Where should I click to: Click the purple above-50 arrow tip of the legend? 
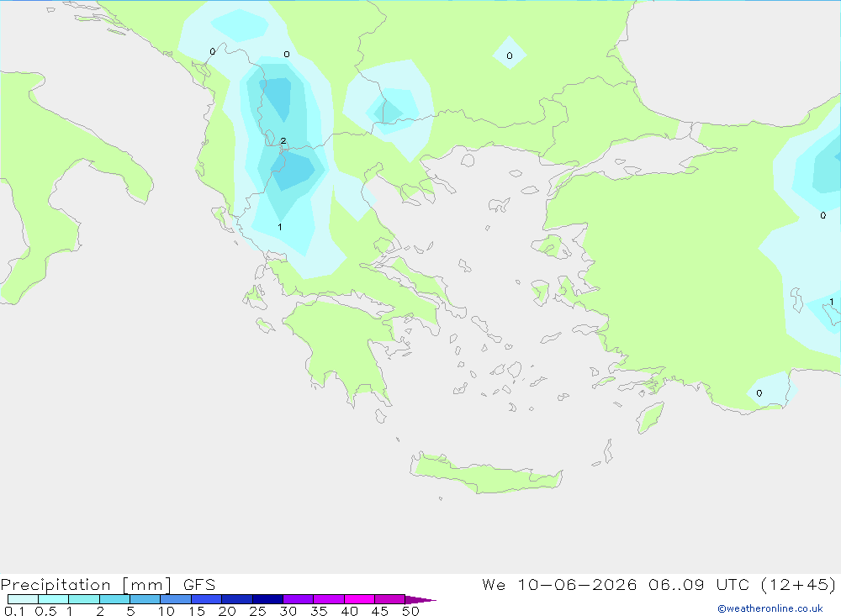pyautogui.click(x=420, y=600)
